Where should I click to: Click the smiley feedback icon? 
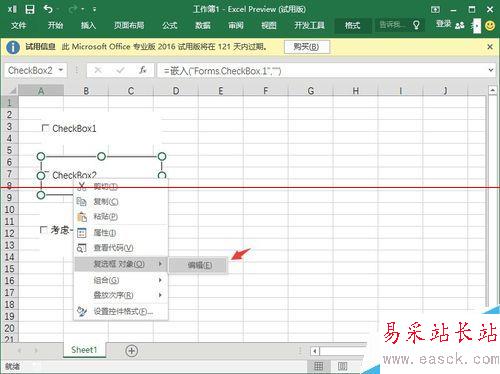click(490, 25)
